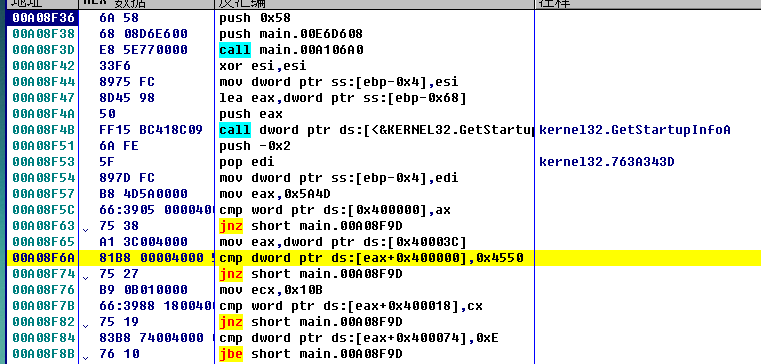The image size is (761, 364).
Task: Select address 00A08F36 row
Action: tap(44, 18)
